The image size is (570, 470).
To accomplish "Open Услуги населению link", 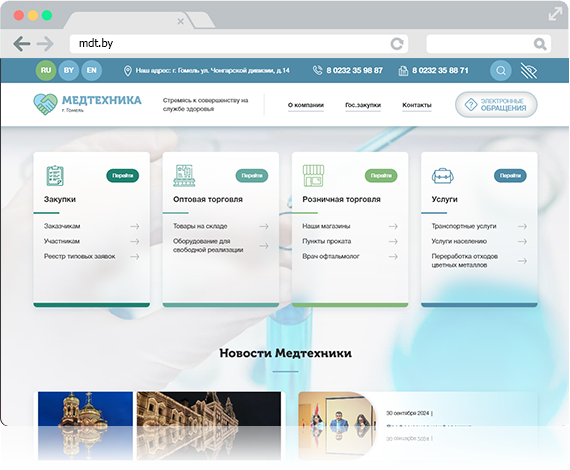I will click(x=459, y=241).
